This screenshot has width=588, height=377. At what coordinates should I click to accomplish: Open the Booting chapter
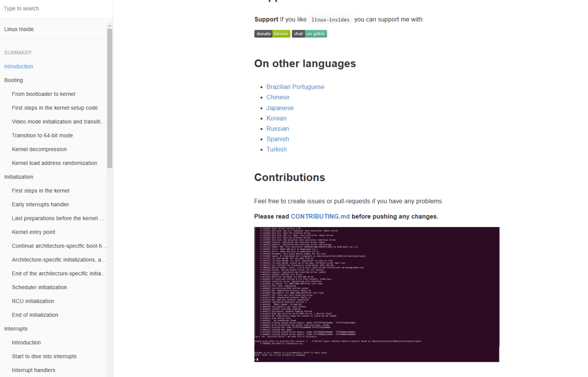point(13,80)
